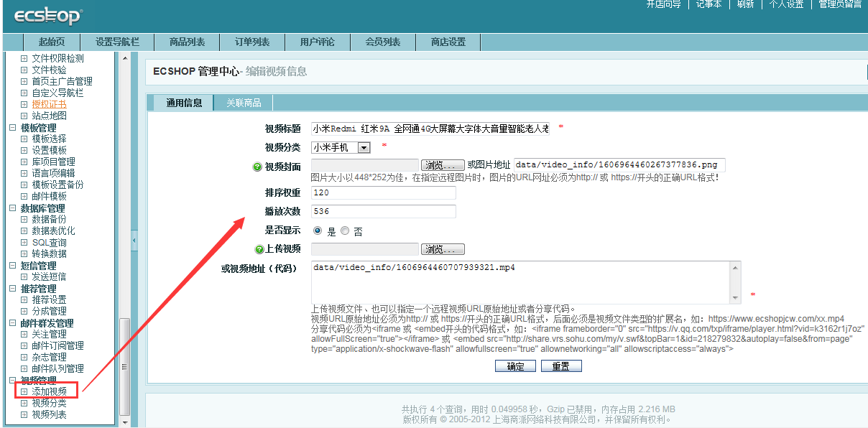Open 数据备份 in sidebar
The width and height of the screenshot is (868, 428).
50,219
